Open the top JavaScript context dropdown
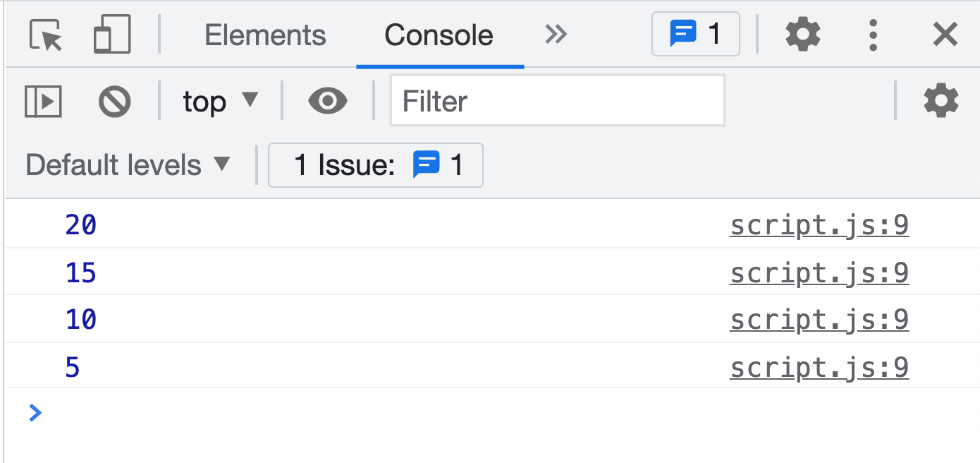980x463 pixels. coord(221,102)
